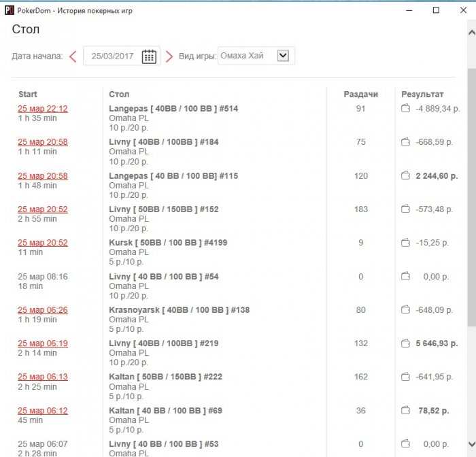Click hand icon for Livny #184 result
The width and height of the screenshot is (476, 457).
(x=406, y=142)
